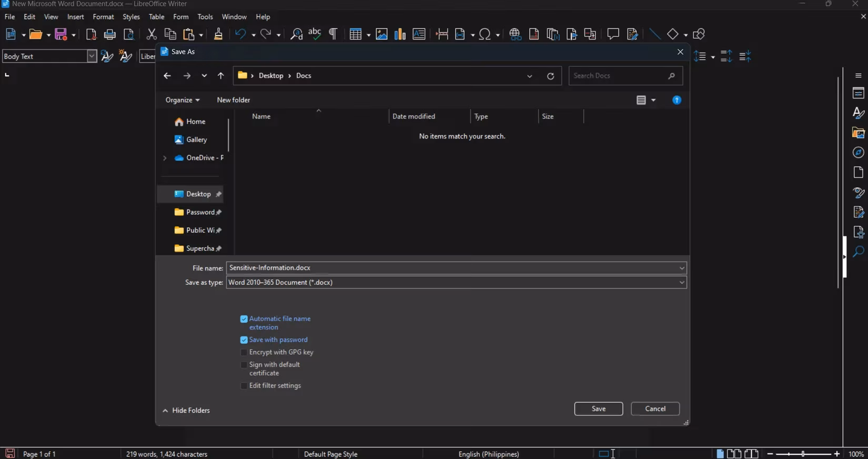The width and height of the screenshot is (868, 459).
Task: Click the Insert Special Character omega icon
Action: point(485,34)
